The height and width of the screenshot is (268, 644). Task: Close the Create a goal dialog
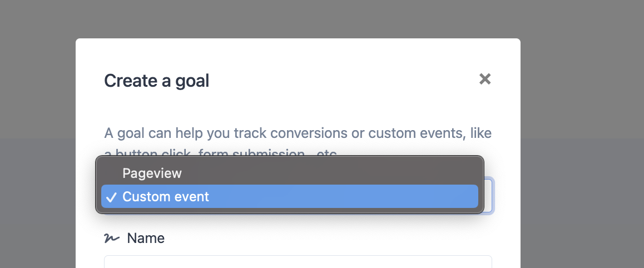click(485, 79)
